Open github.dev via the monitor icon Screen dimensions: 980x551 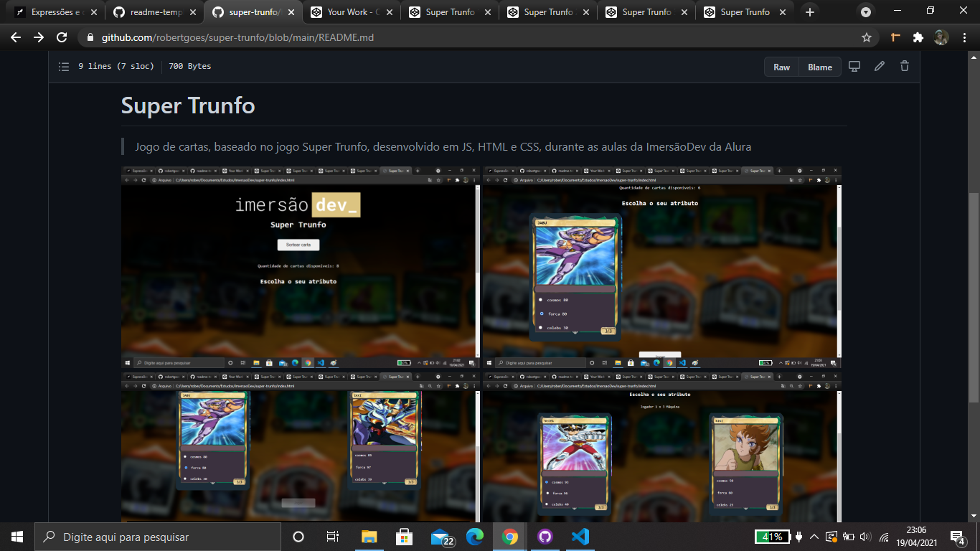854,65
